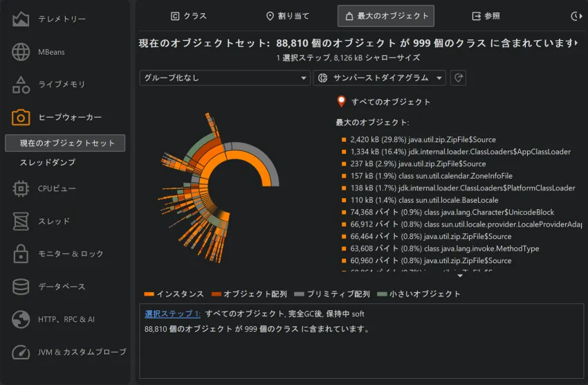This screenshot has height=385, width=588.
Task: Select the 237 kB ZipFile$Source entry
Action: click(414, 163)
